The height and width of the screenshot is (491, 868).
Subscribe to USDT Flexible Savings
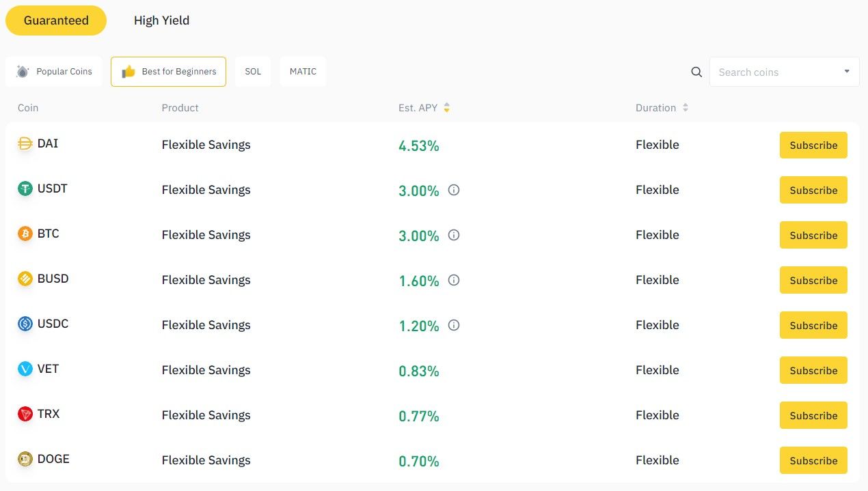click(x=813, y=191)
